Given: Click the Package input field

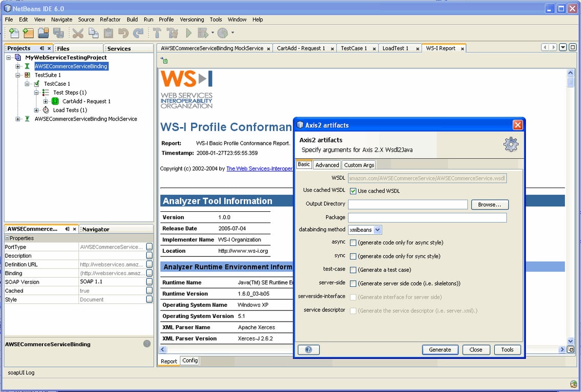Looking at the screenshot, I should click(x=427, y=217).
